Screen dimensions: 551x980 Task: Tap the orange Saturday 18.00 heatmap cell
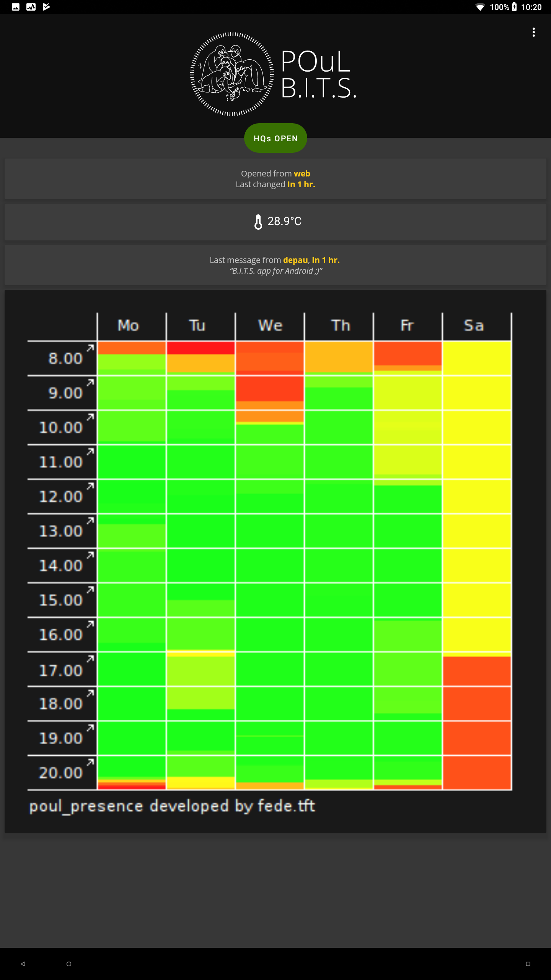(477, 704)
